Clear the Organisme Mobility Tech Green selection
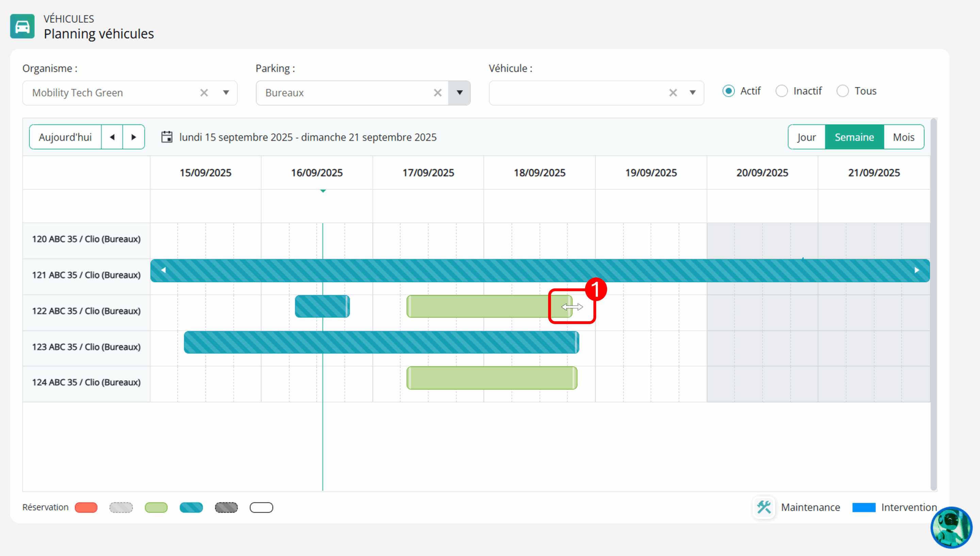980x556 pixels. [204, 93]
